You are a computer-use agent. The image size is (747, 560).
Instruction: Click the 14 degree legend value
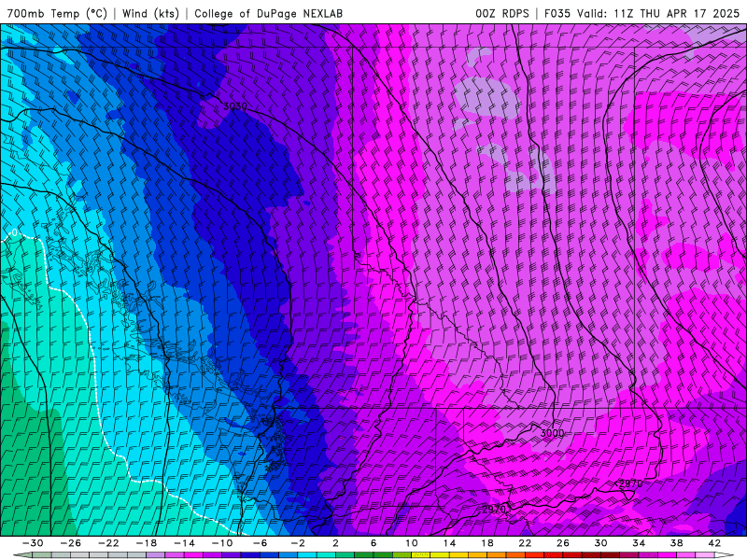[449, 543]
